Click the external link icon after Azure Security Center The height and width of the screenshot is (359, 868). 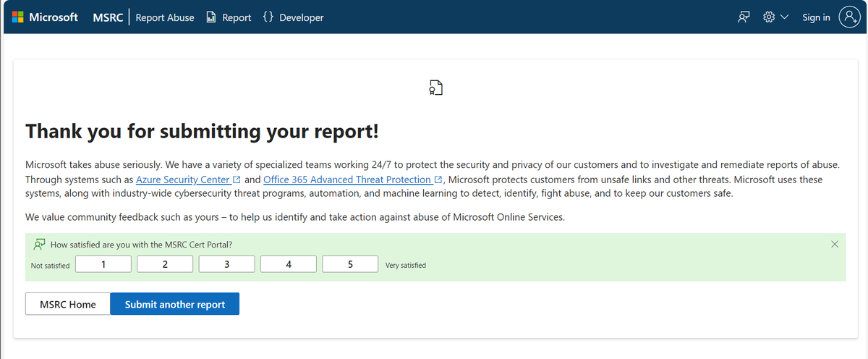click(237, 179)
